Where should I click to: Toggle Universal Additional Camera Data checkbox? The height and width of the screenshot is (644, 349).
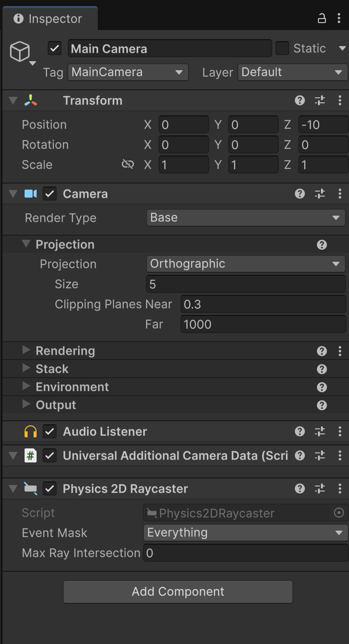[49, 455]
